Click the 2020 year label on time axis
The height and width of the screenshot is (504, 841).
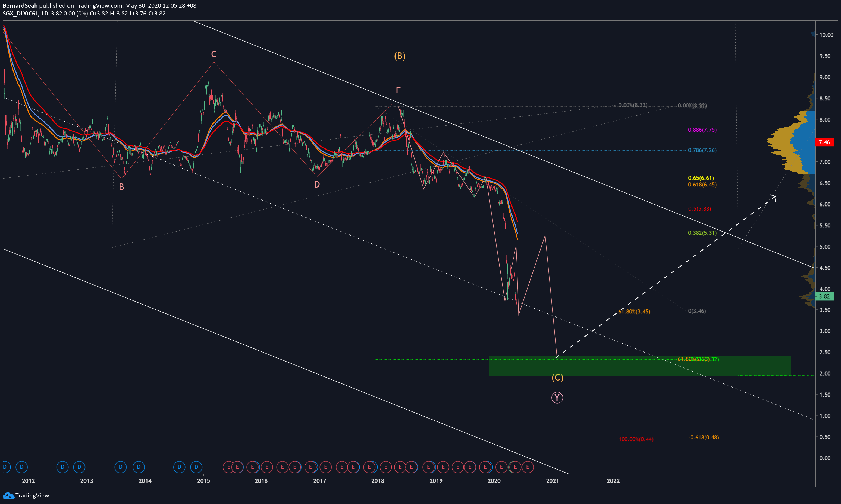(x=494, y=481)
